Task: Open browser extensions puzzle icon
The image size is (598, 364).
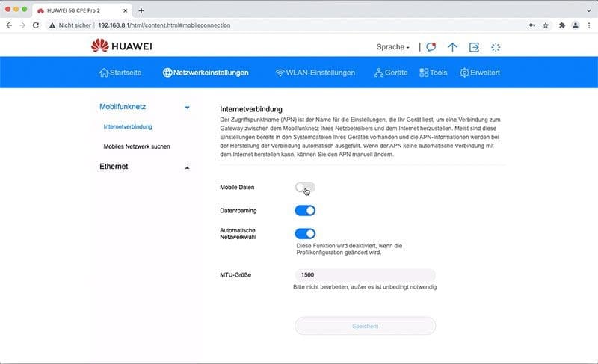Action: click(562, 25)
